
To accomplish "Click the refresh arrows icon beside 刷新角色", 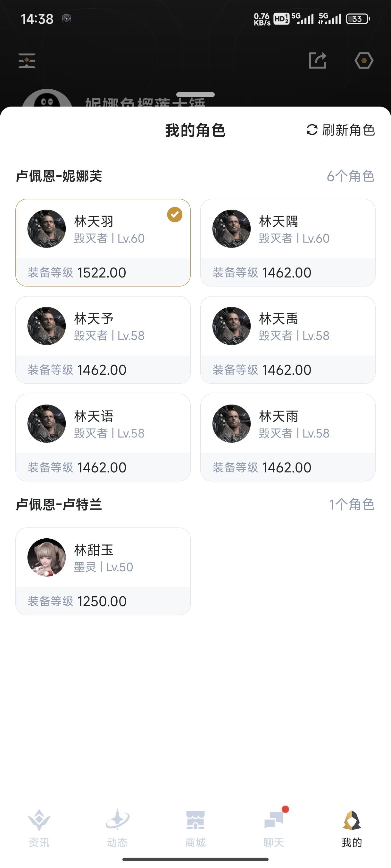I will [x=312, y=130].
